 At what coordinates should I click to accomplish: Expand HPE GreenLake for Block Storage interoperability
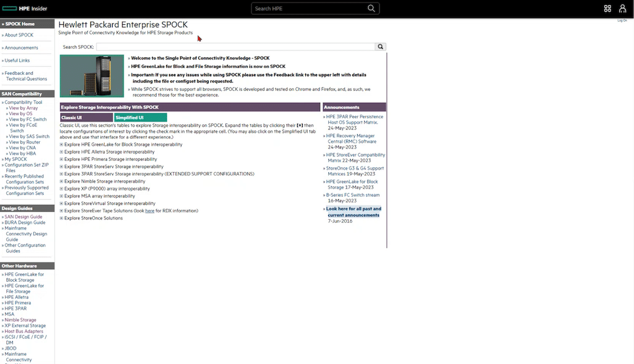61,144
